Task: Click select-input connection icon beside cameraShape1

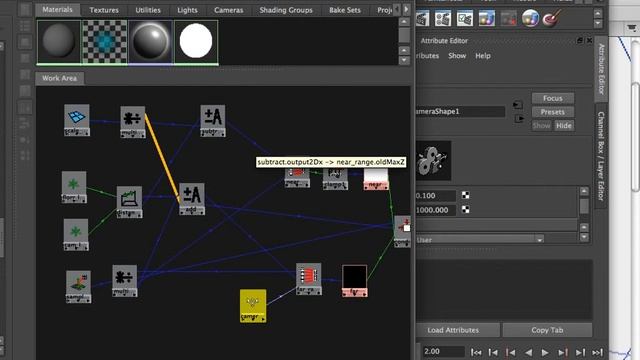Action: tap(518, 105)
